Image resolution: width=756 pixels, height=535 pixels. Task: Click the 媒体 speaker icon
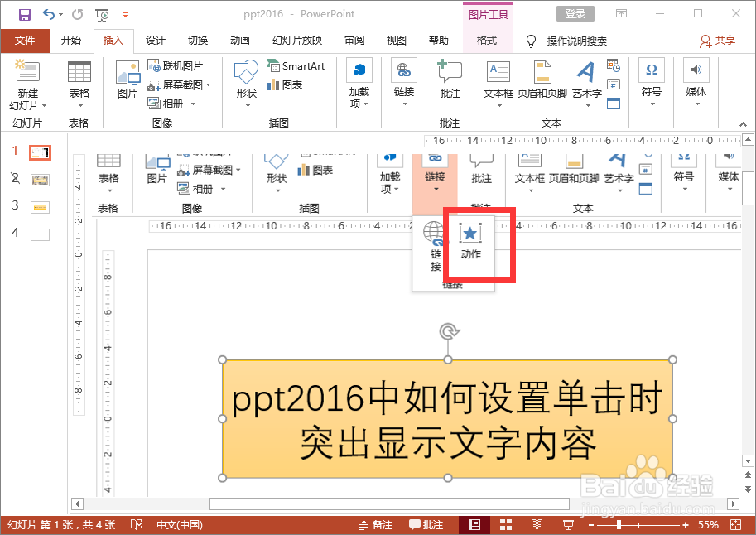696,70
